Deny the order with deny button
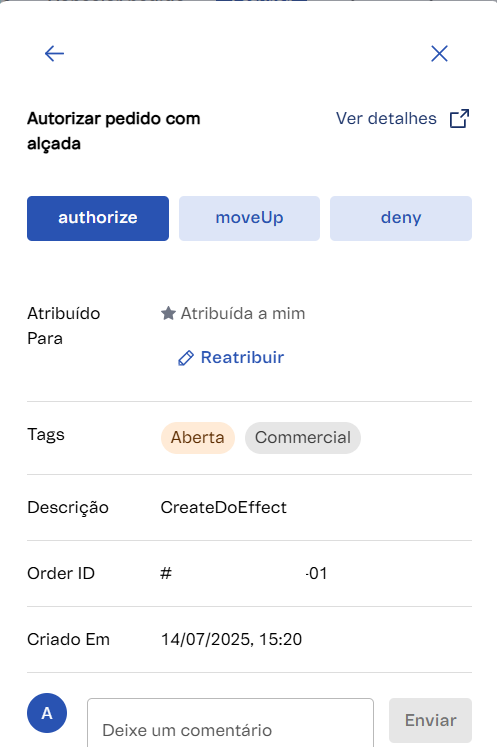This screenshot has height=747, width=497. coord(401,218)
